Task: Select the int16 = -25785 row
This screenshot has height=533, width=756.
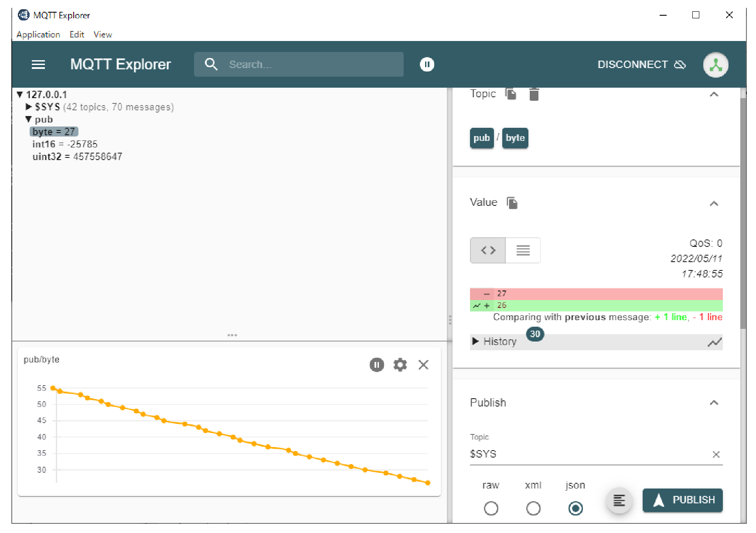Action: pyautogui.click(x=65, y=144)
